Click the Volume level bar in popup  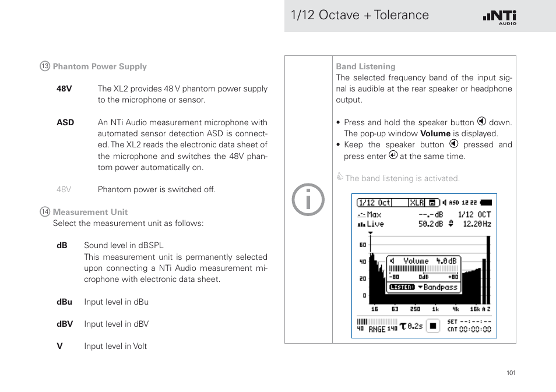[424, 269]
